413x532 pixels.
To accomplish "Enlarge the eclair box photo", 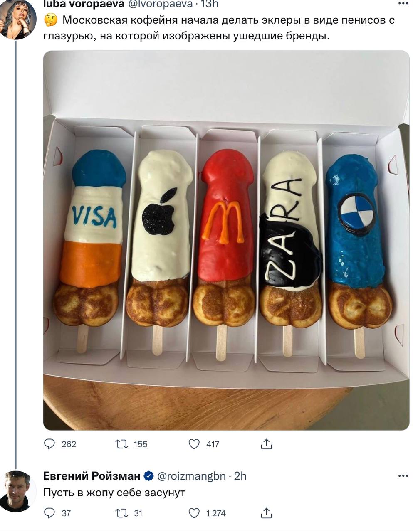I will 226,240.
